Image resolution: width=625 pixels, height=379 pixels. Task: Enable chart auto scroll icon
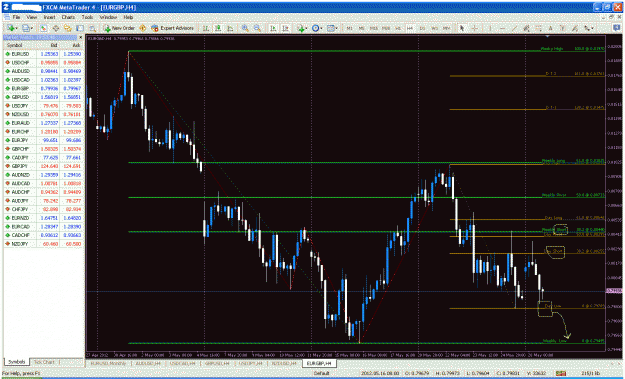pos(273,28)
